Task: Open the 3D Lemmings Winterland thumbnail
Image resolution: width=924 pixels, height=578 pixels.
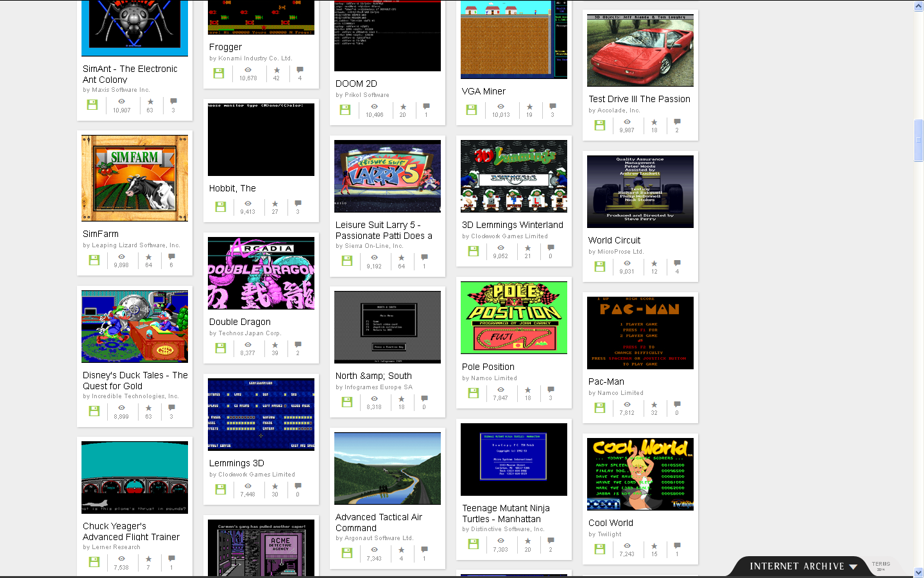Action: (x=514, y=176)
